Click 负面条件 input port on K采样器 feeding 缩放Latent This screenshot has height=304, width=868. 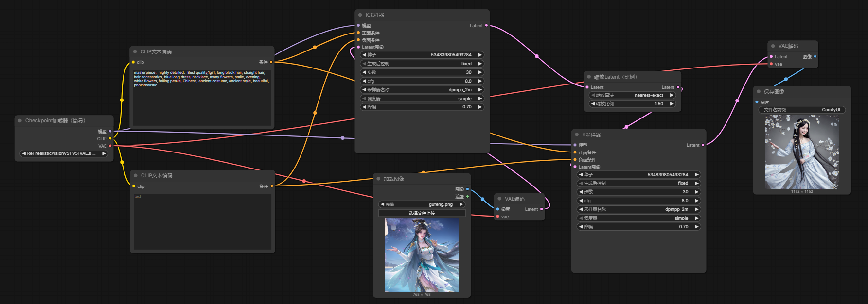point(358,40)
